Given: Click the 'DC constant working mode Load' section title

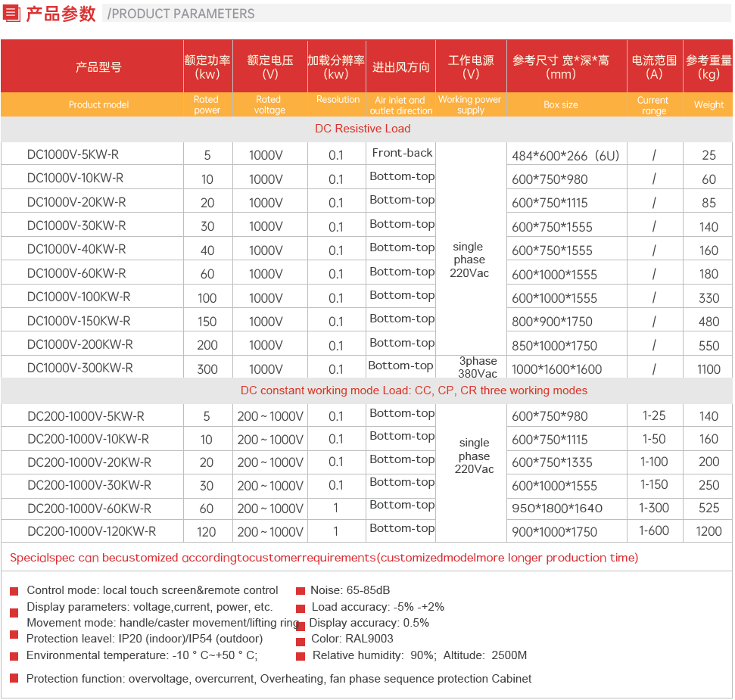Looking at the screenshot, I should tap(413, 390).
